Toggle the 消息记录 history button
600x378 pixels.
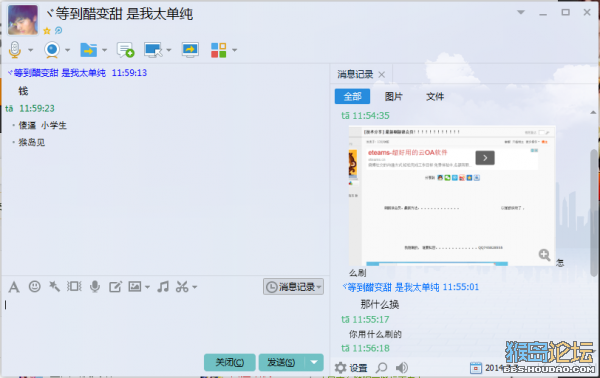(x=293, y=287)
